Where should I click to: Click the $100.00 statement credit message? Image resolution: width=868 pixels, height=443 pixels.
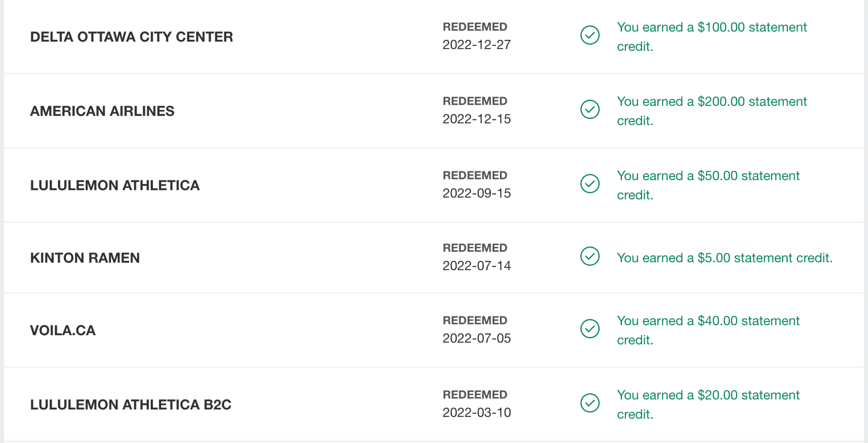click(x=712, y=37)
